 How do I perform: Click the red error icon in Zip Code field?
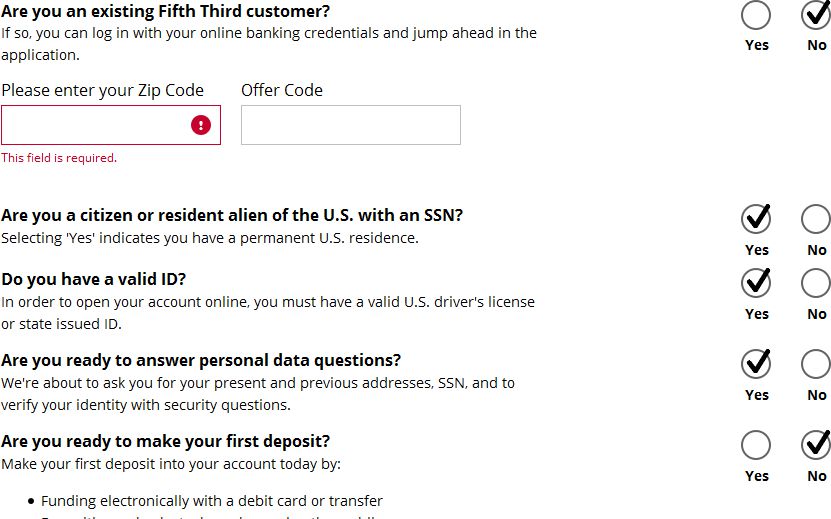201,125
